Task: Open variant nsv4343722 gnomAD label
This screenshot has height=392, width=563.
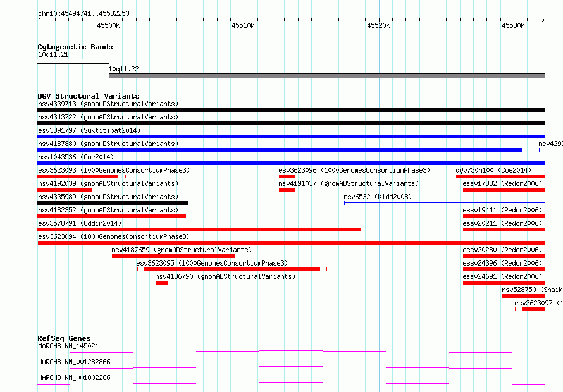Action: point(108,117)
